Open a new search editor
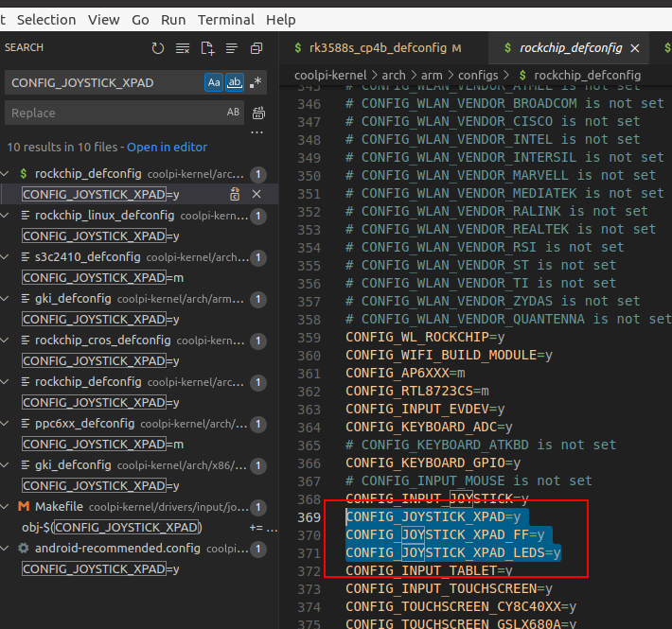672x629 pixels. (207, 48)
